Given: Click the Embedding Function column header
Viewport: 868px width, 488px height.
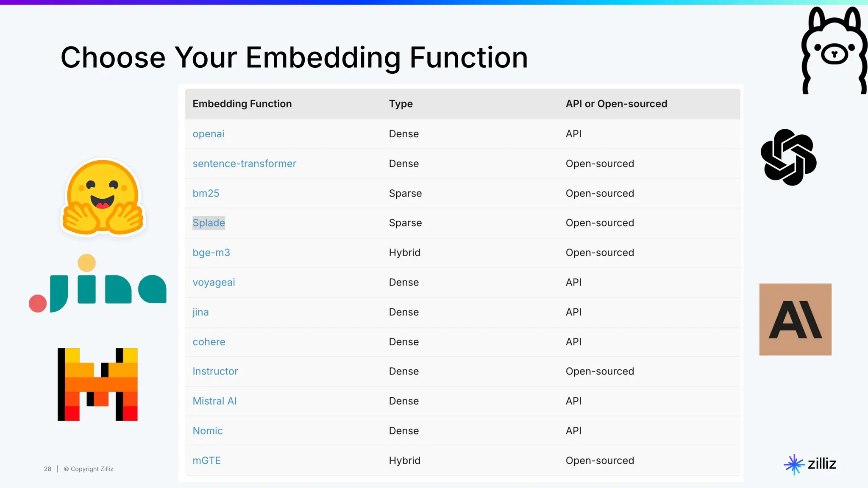Looking at the screenshot, I should point(242,104).
